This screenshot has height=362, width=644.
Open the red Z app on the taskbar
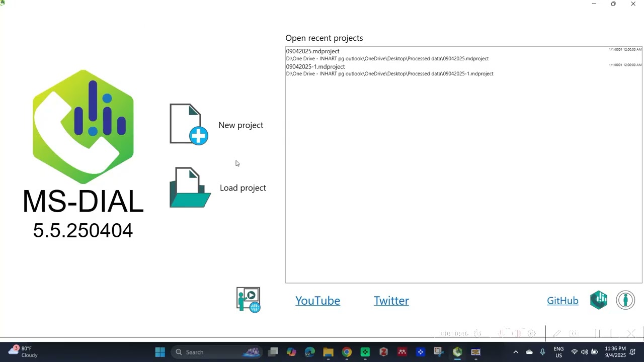click(383, 352)
